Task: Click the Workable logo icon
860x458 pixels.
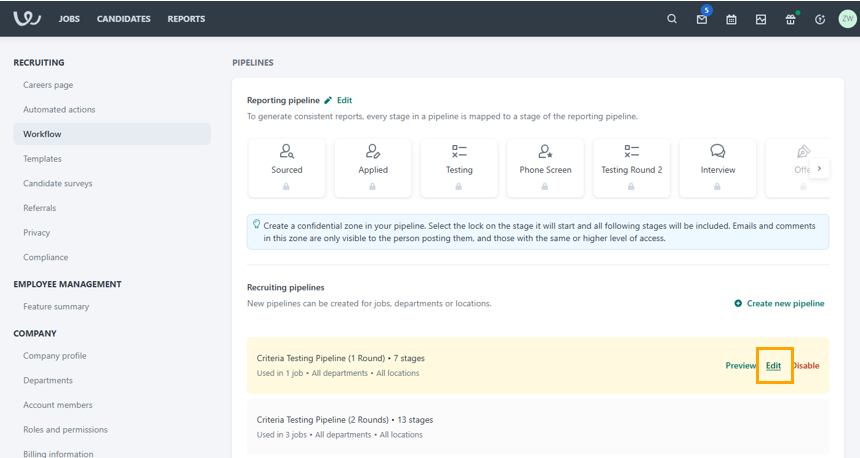Action: (x=32, y=18)
